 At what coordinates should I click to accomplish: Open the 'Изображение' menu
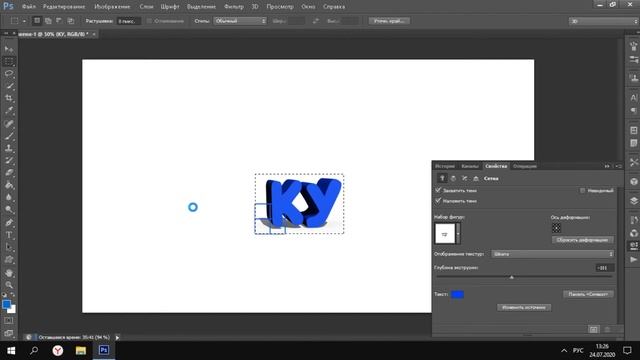(112, 7)
